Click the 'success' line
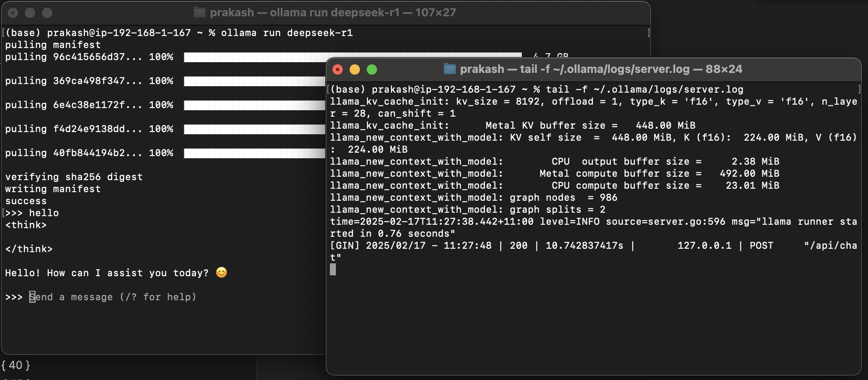868x380 pixels. pyautogui.click(x=26, y=201)
